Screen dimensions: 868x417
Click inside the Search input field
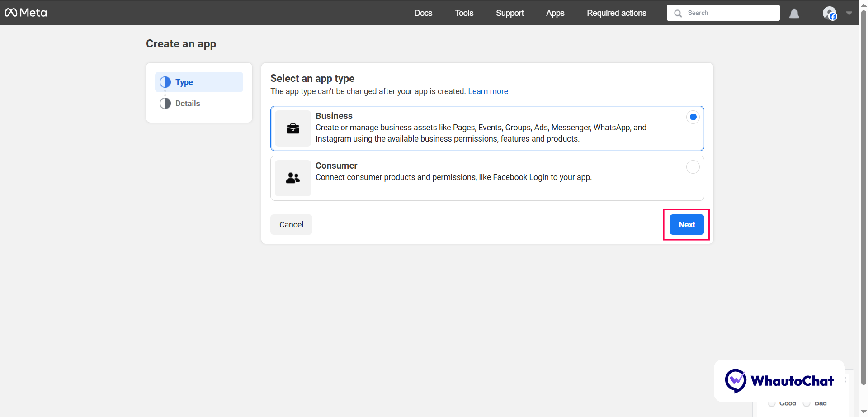pyautogui.click(x=723, y=13)
